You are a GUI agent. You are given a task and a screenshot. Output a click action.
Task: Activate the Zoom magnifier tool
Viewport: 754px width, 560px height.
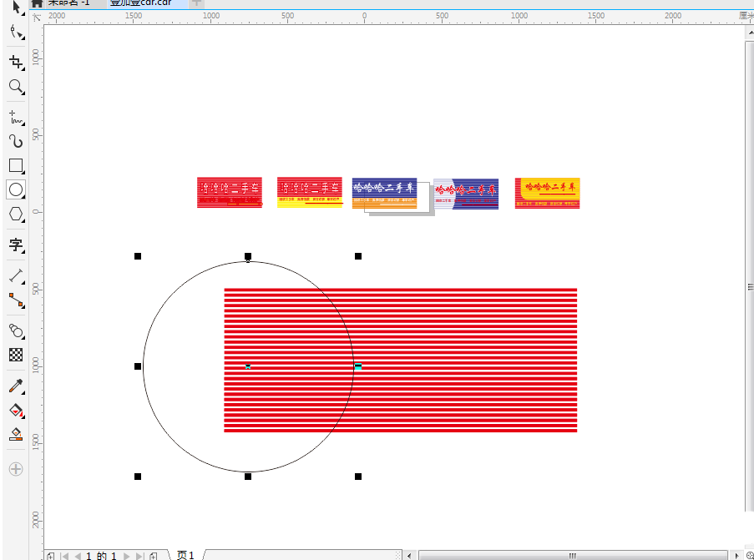[16, 87]
